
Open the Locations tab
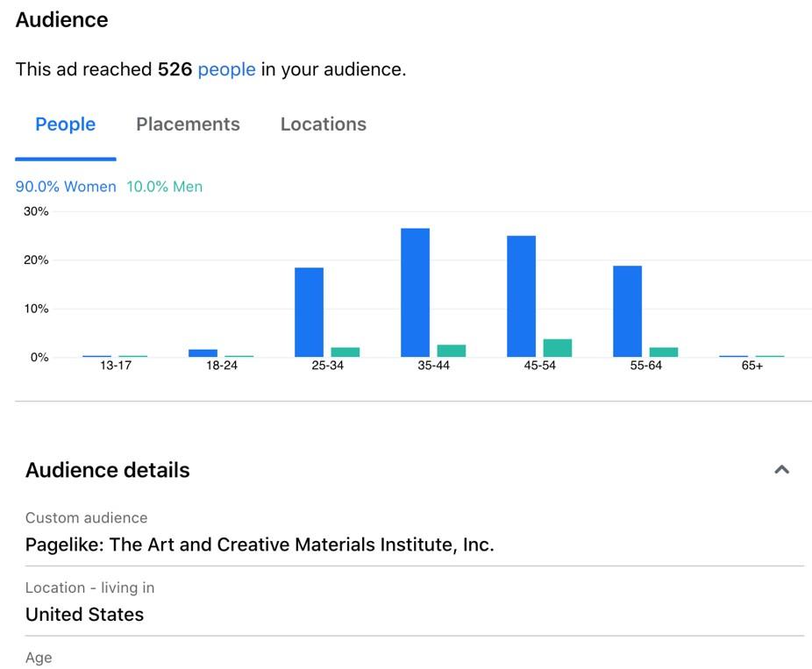pyautogui.click(x=323, y=125)
